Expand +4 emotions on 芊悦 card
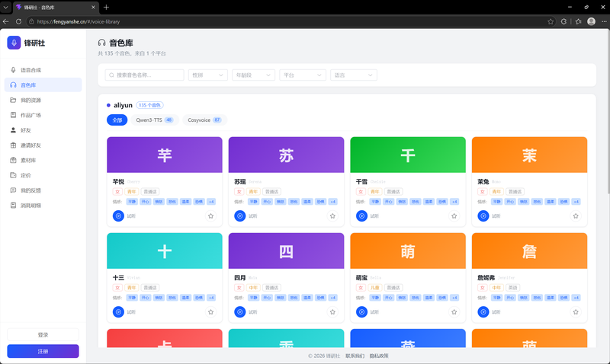 [211, 202]
